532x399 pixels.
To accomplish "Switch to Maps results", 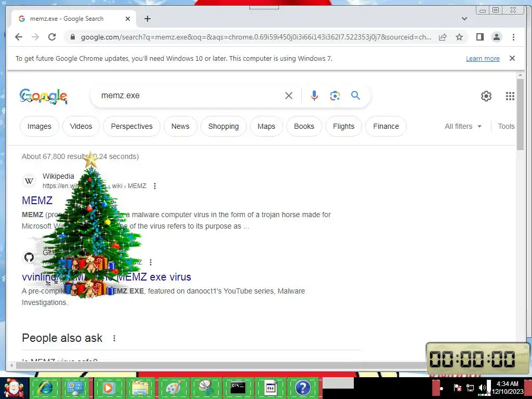I will pyautogui.click(x=267, y=126).
